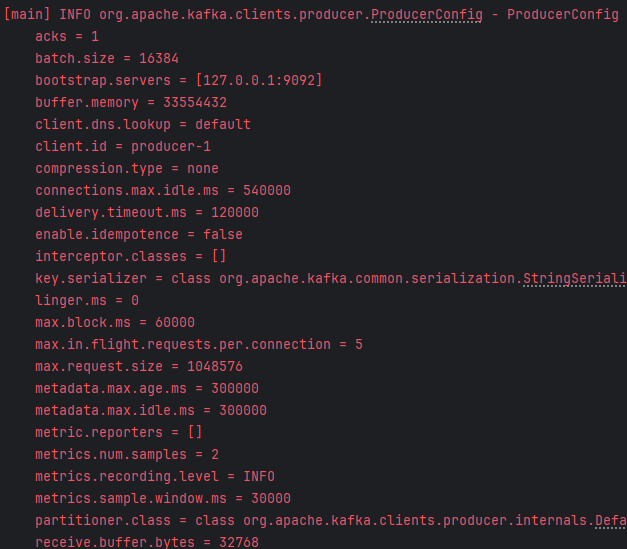Select the bootstrap.servers log line

179,81
